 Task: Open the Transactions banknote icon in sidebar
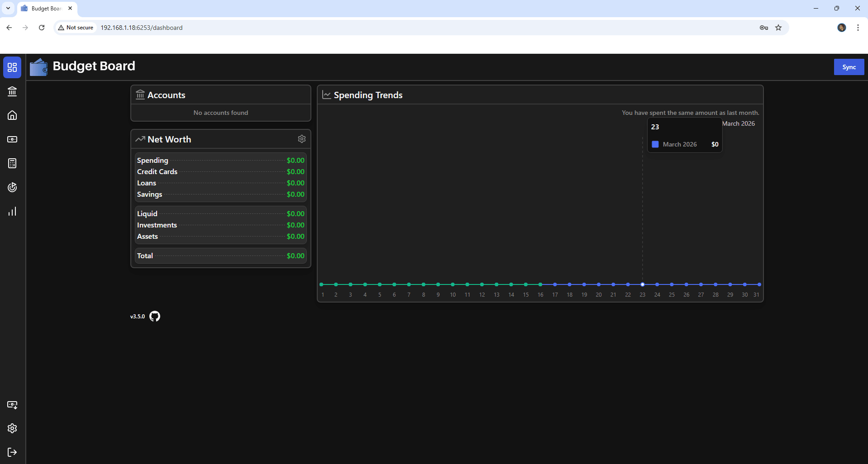(x=12, y=139)
